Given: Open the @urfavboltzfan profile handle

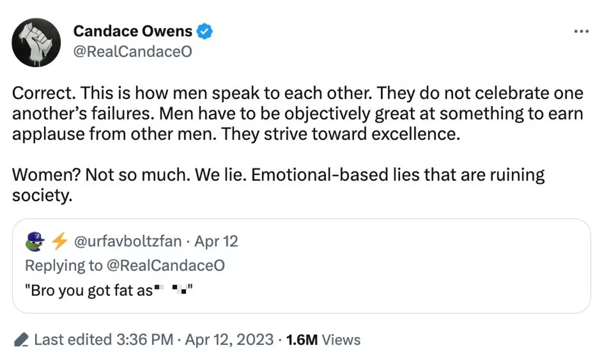Looking at the screenshot, I should pos(128,241).
